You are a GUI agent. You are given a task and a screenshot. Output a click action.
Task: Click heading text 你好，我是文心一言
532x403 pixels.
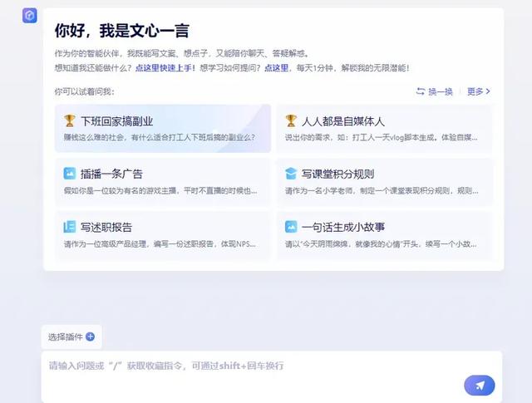click(x=122, y=31)
